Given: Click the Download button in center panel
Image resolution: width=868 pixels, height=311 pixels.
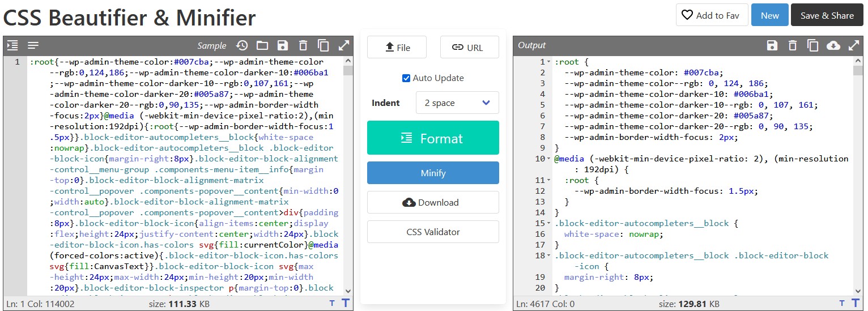Looking at the screenshot, I should click(x=433, y=202).
